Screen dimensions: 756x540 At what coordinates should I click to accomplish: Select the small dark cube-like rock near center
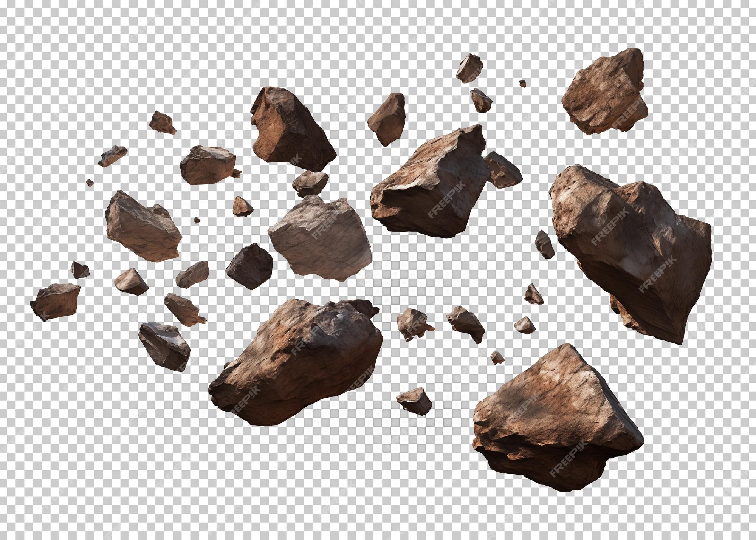tap(249, 266)
